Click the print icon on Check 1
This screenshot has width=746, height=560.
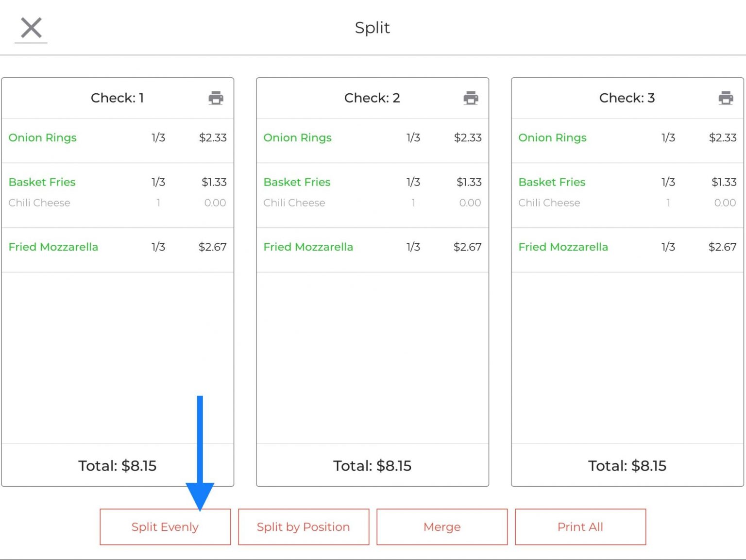(215, 98)
